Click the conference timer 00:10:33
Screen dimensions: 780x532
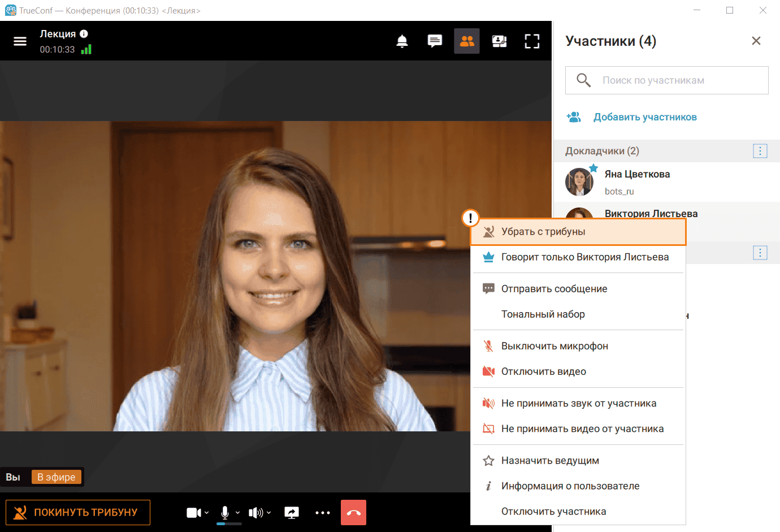[57, 50]
